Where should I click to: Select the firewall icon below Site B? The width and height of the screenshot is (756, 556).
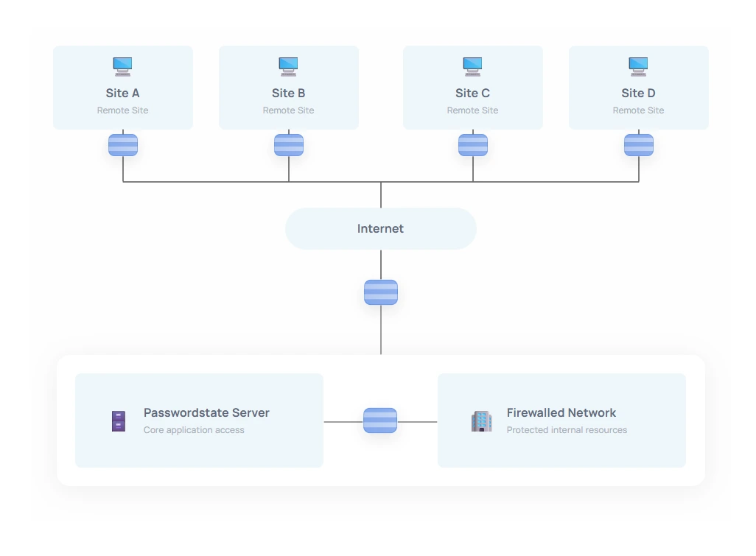tap(289, 145)
